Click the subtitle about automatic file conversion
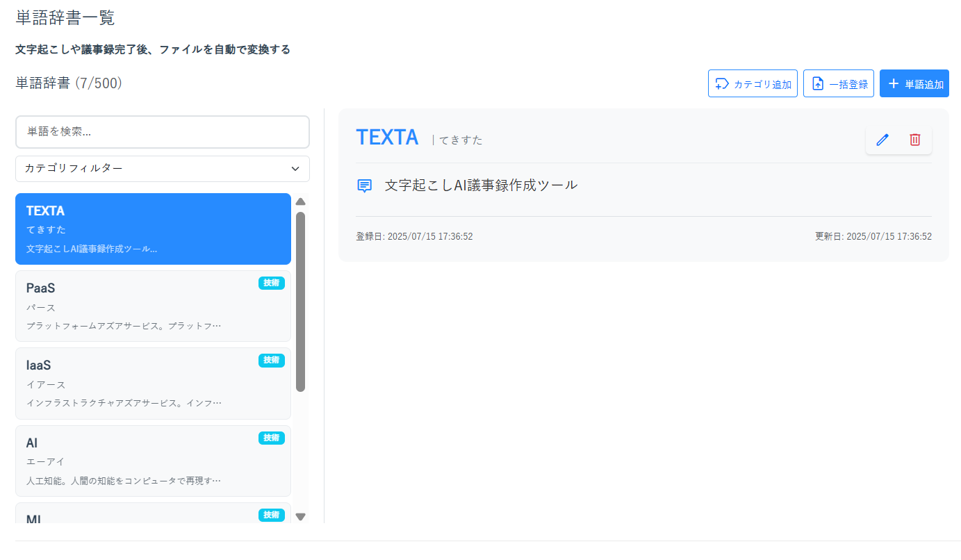Screen dimensions: 961x560 tap(153, 49)
